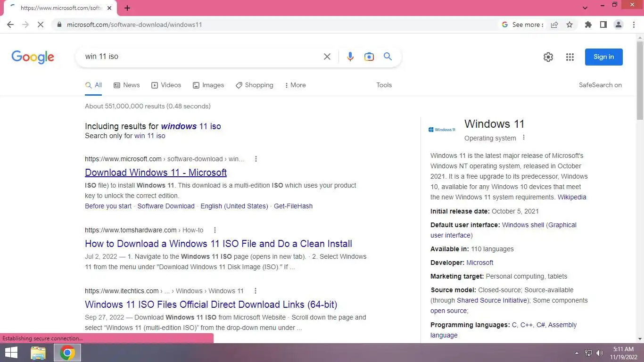This screenshot has width=644, height=362.
Task: Click the Sign in button
Action: (603, 57)
